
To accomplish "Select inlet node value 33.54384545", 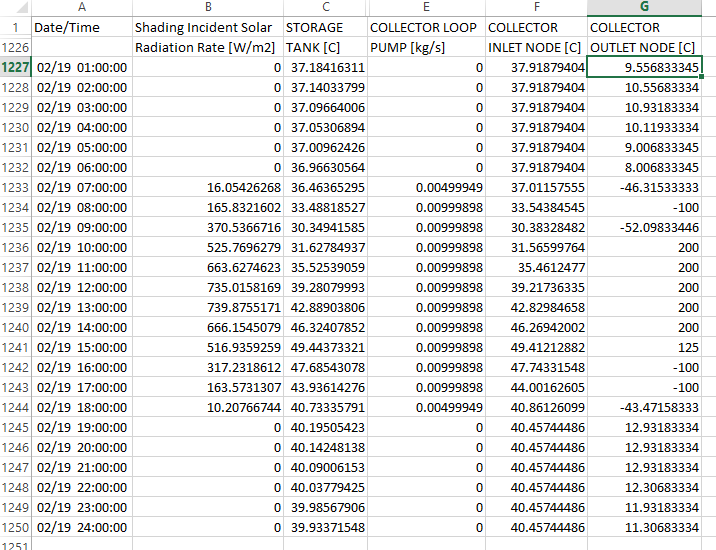I will [537, 207].
